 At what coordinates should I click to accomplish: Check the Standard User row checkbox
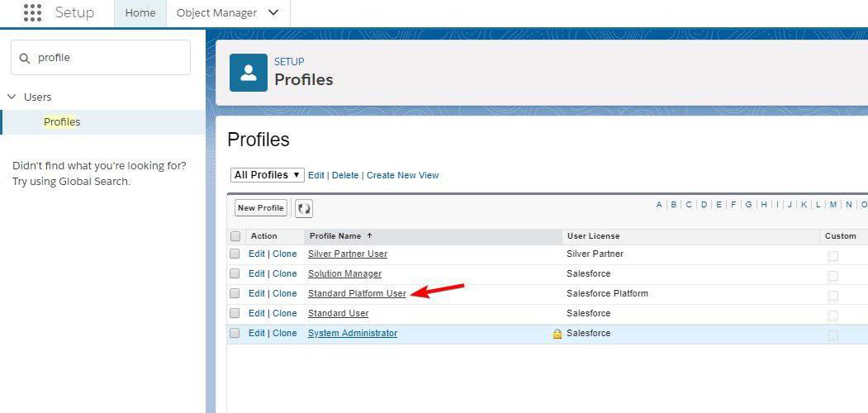235,313
